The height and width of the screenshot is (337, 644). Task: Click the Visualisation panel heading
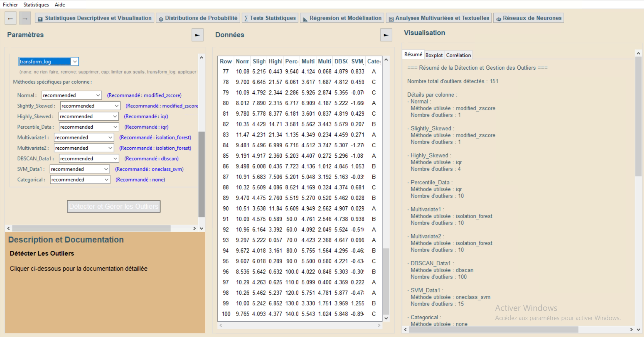pyautogui.click(x=425, y=33)
